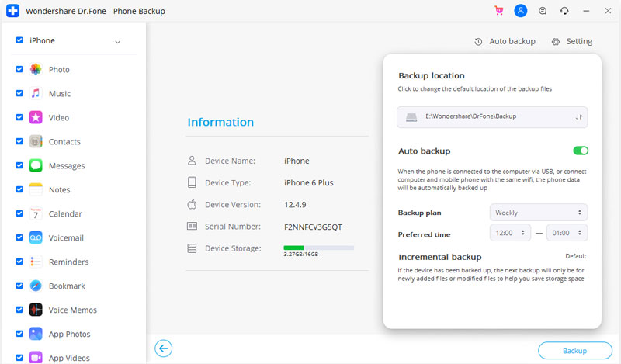Minimize the Dr.Fone window
621x364 pixels.
coord(586,11)
